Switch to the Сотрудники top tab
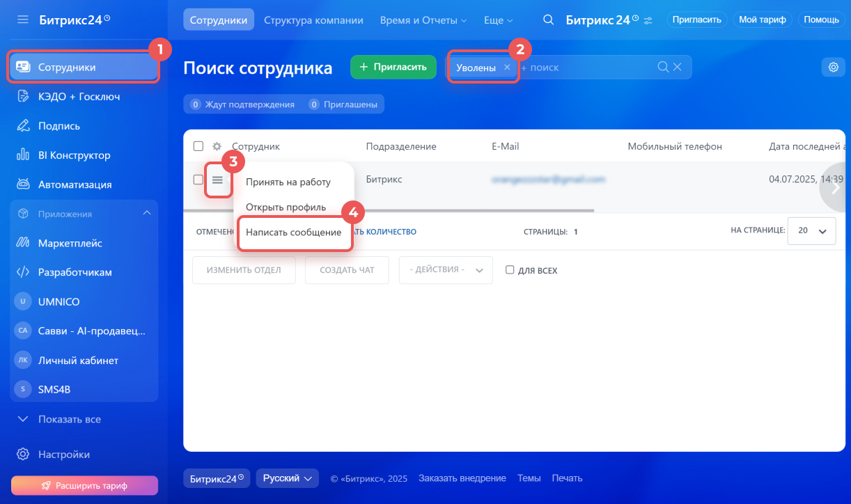This screenshot has height=504, width=851. click(219, 19)
